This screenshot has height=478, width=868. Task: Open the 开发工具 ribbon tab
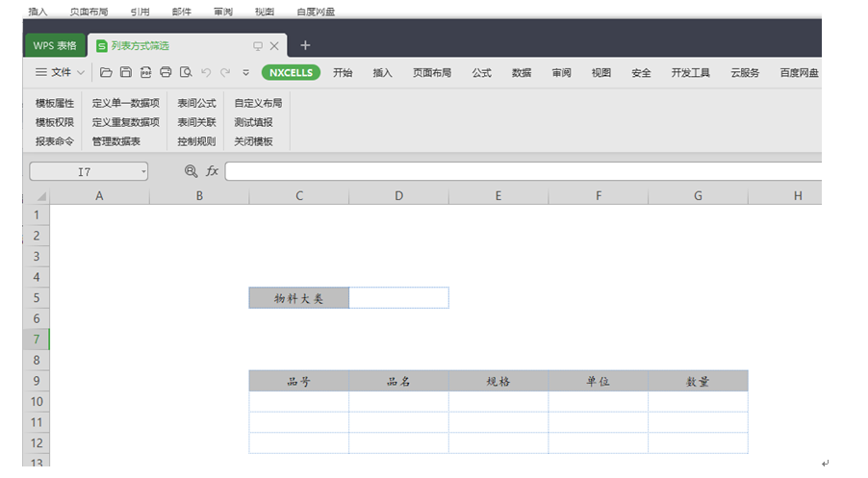pos(690,72)
